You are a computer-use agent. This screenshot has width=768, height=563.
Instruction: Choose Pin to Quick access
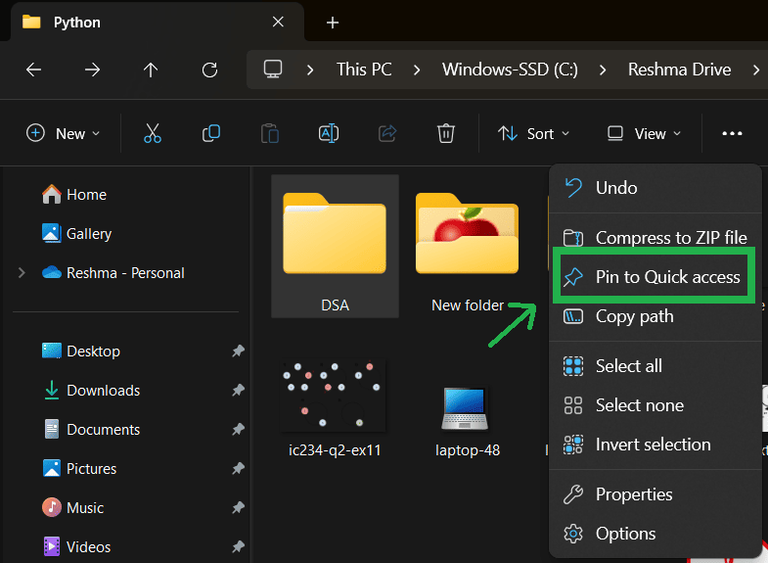[667, 277]
